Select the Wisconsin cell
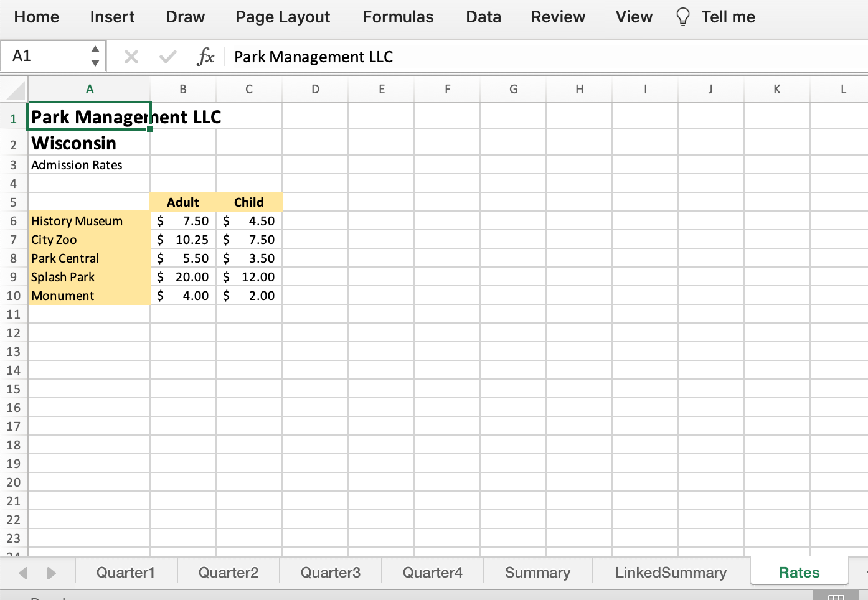868x600 pixels. [89, 143]
